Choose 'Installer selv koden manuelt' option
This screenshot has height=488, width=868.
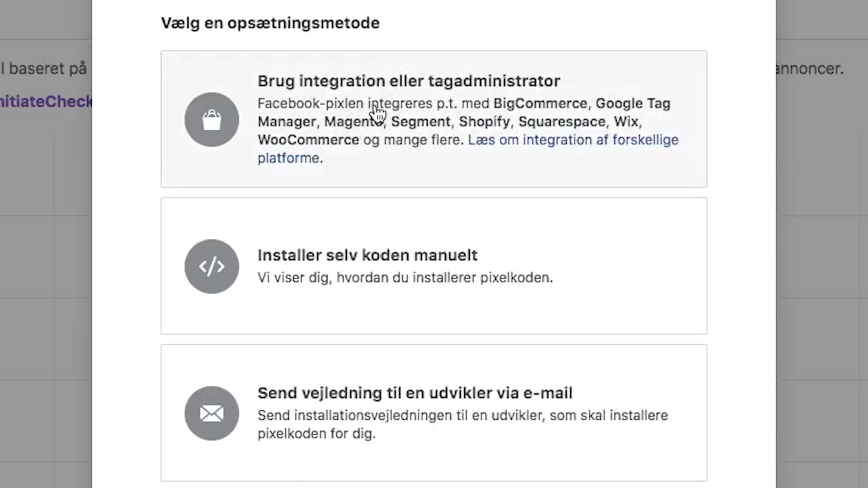click(367, 255)
